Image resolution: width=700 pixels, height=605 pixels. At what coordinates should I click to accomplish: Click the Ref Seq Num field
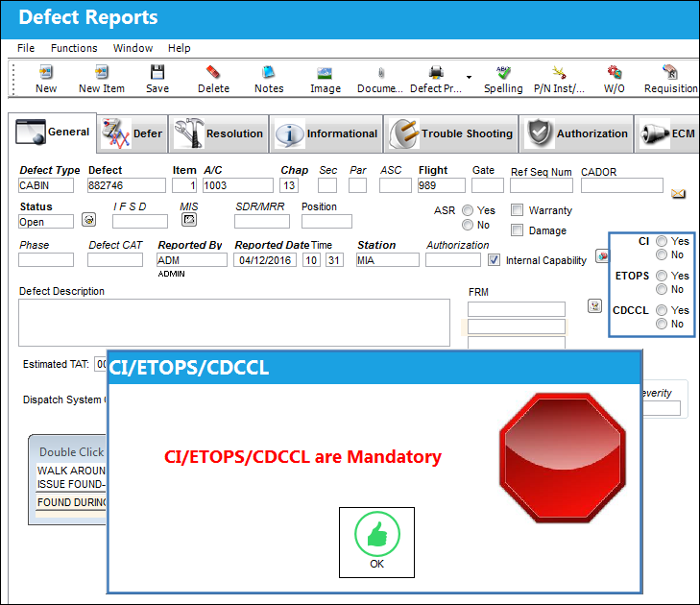click(x=542, y=185)
